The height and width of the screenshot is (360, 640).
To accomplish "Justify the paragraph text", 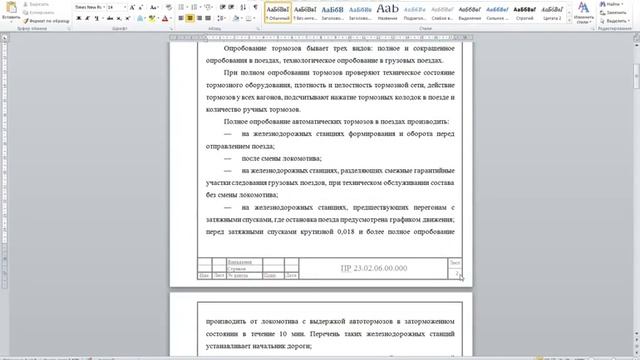I will 208,18.
